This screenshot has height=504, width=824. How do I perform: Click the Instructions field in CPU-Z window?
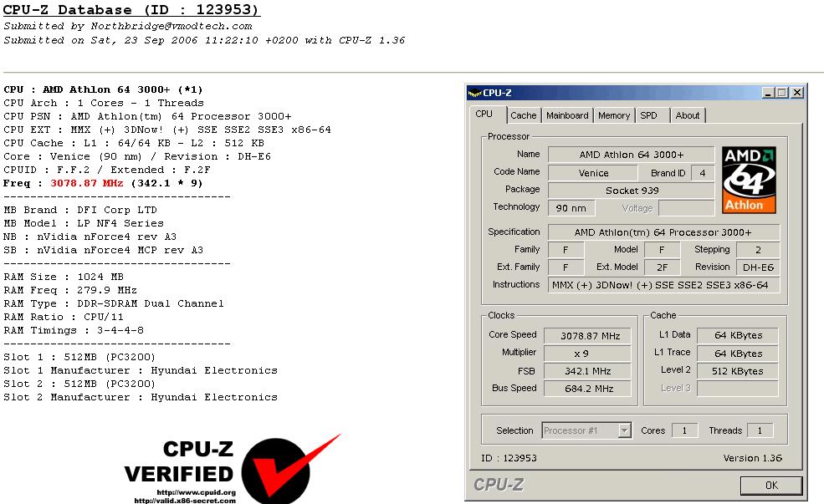coord(663,285)
